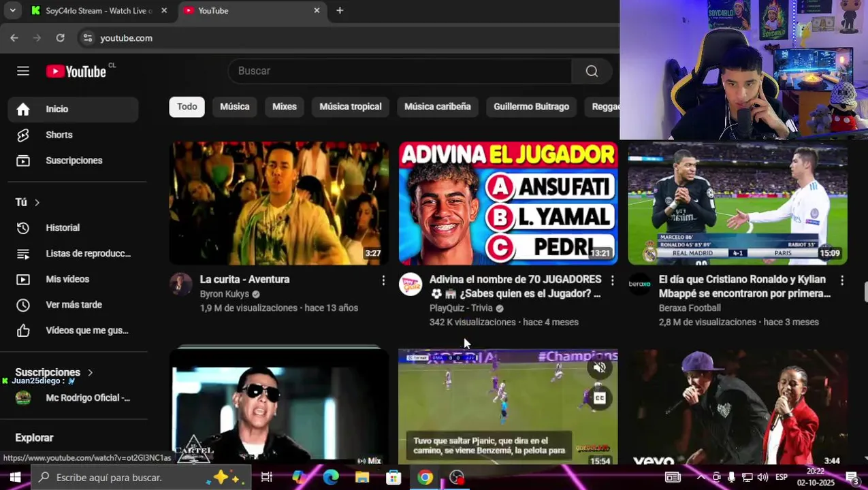Open options menu for Cristiano Ronaldo video
The height and width of the screenshot is (490, 868).
tap(842, 280)
